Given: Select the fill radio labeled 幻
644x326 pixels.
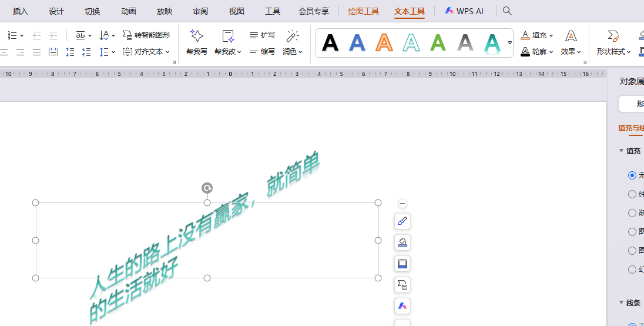Looking at the screenshot, I should pos(632,270).
